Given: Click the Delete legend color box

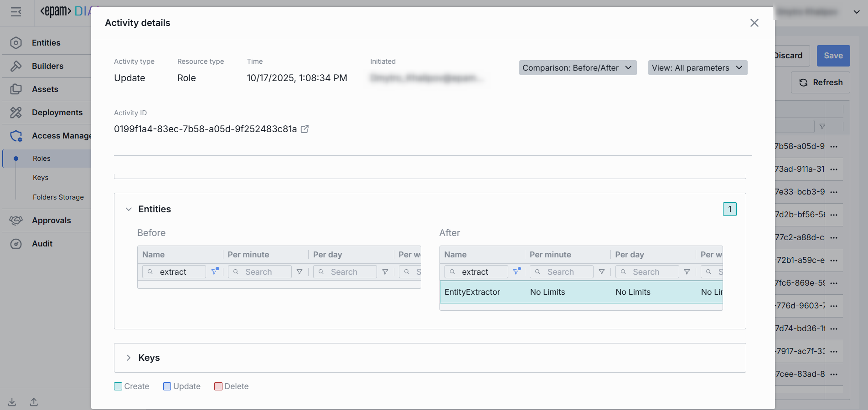Looking at the screenshot, I should click(218, 386).
